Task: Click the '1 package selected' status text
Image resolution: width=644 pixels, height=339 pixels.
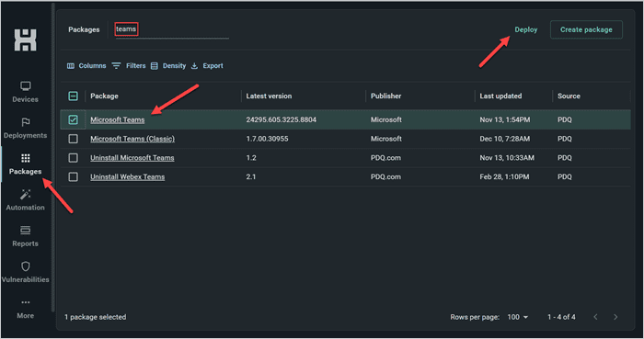Action: pyautogui.click(x=96, y=317)
